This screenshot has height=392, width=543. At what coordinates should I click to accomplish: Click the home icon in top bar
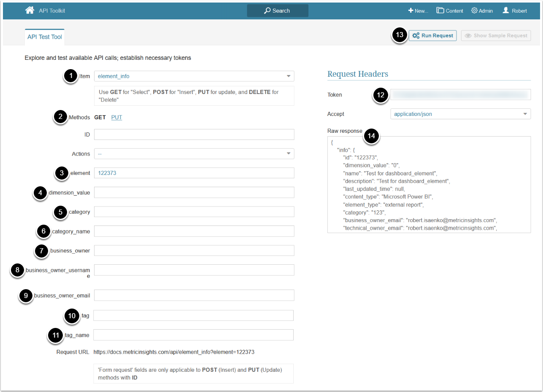(30, 11)
